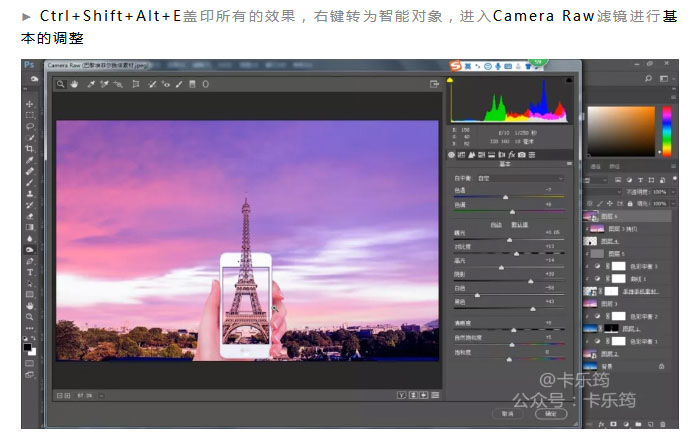
Task: Pick the White Balance eyedropper tool
Action: click(x=91, y=84)
